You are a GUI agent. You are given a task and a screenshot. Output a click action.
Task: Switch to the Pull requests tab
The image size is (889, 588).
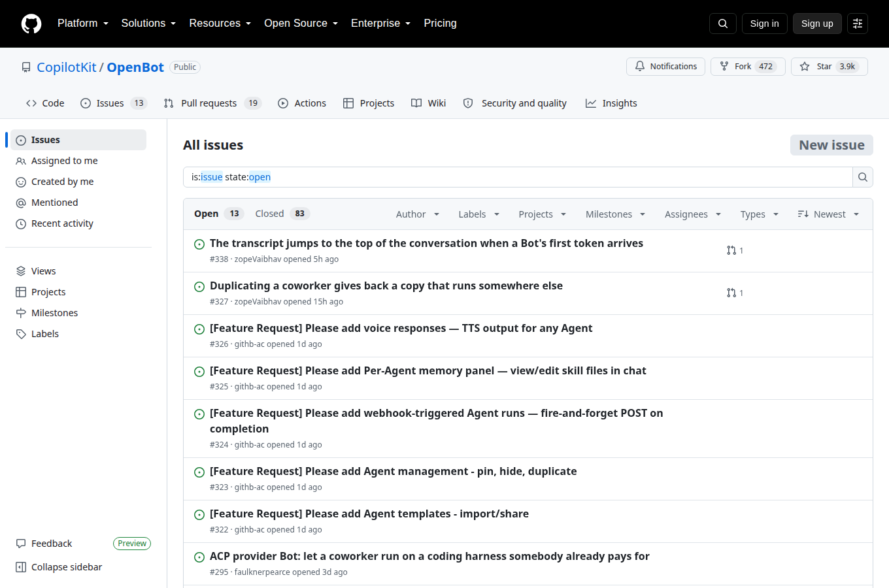(212, 103)
